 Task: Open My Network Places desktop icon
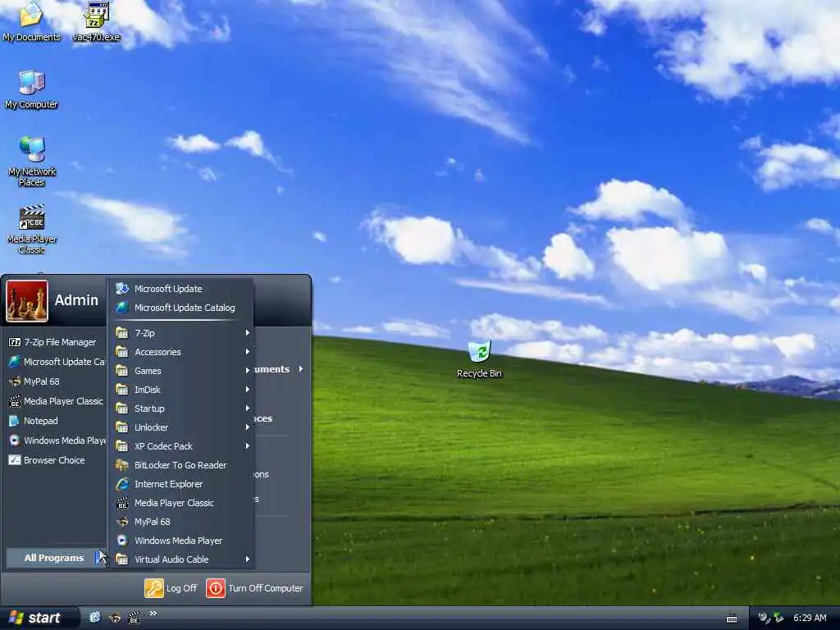point(32,162)
